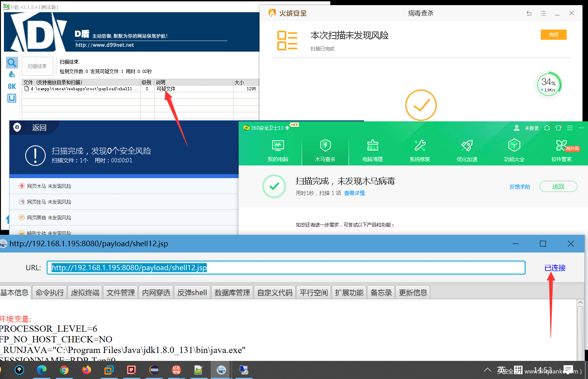Click the 可疑文件 cell in D盾 results
Image resolution: width=588 pixels, height=379 pixels.
pos(166,89)
